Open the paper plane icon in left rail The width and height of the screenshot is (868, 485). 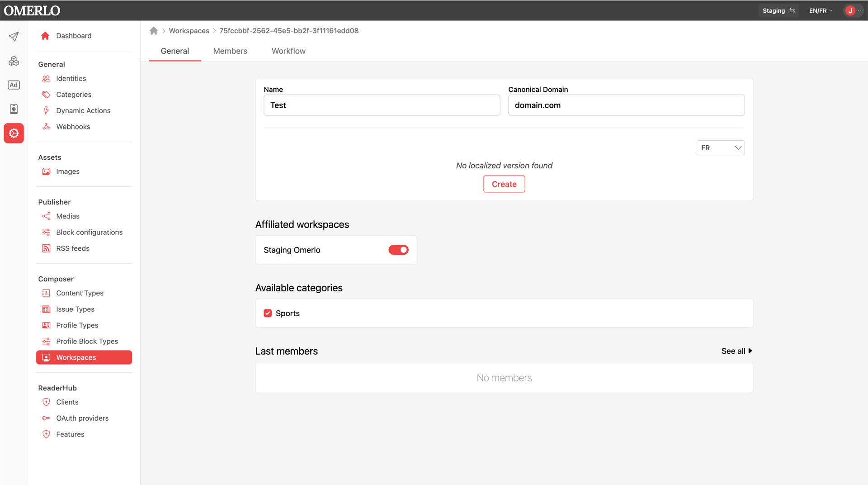14,37
